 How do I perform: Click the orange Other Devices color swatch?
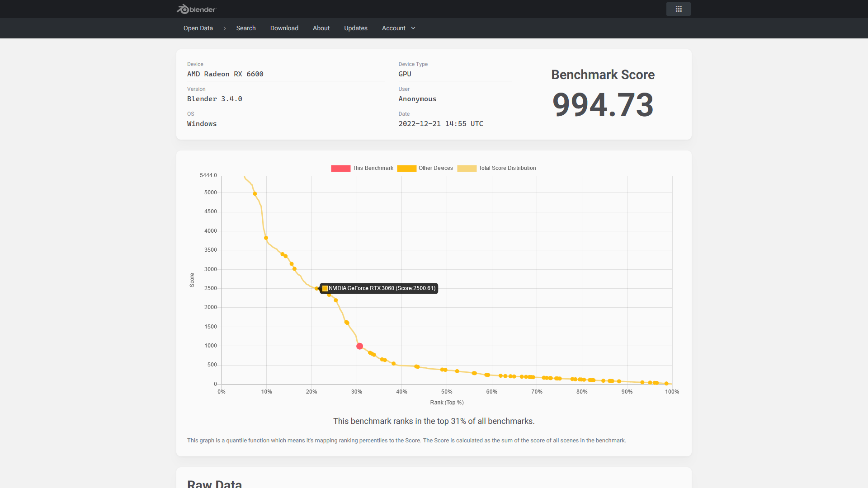[x=406, y=169]
